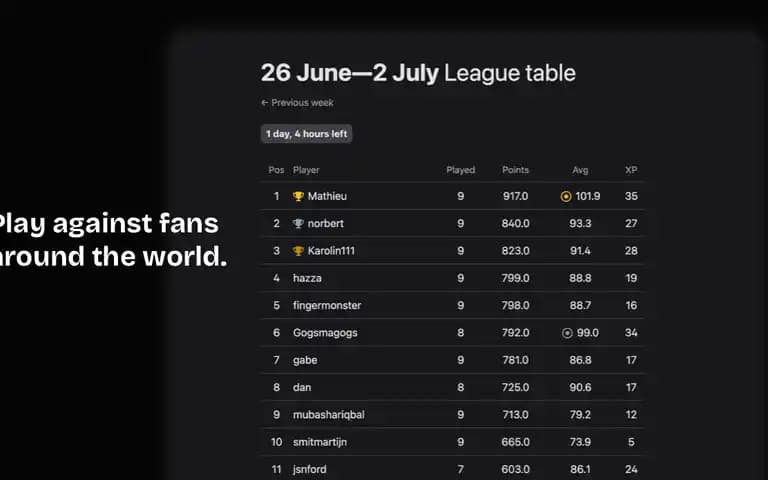Sort by the Points column header
The image size is (768, 480).
515,170
